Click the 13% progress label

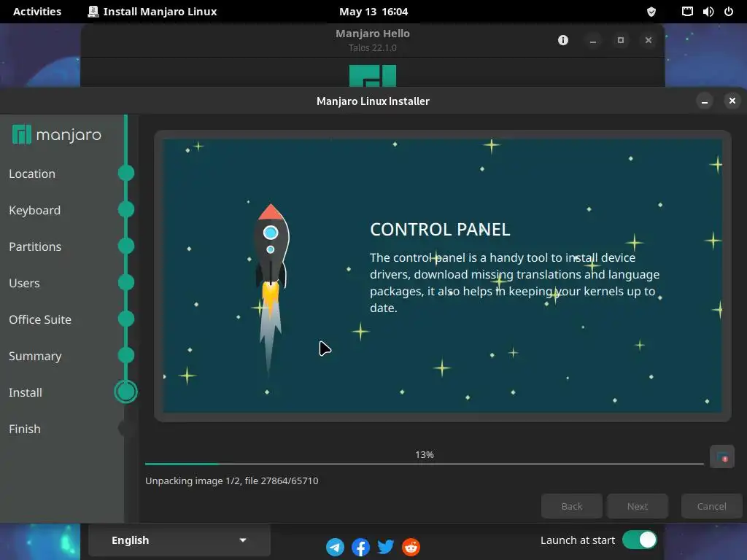click(x=425, y=455)
